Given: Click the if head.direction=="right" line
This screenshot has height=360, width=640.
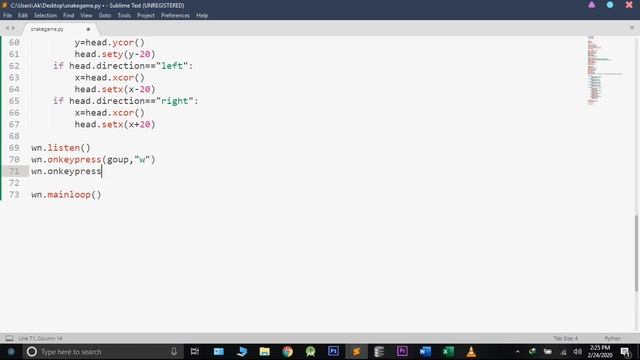Looking at the screenshot, I should click(x=125, y=101).
